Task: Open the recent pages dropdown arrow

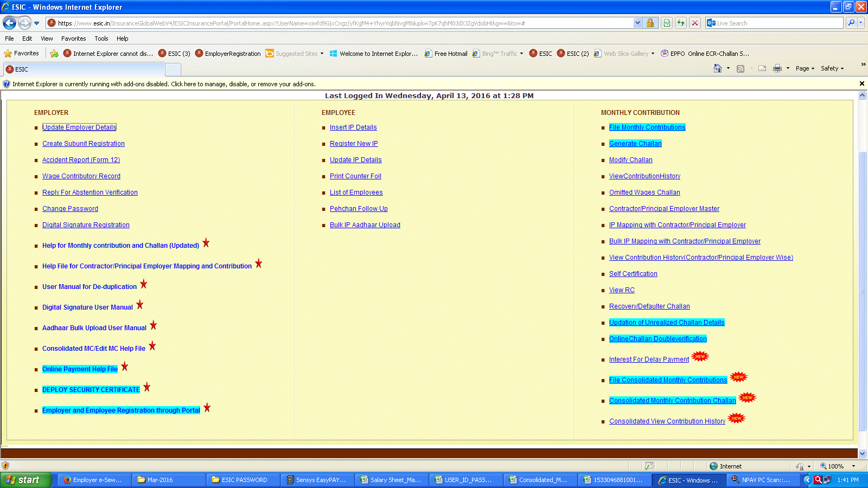Action: tap(36, 23)
